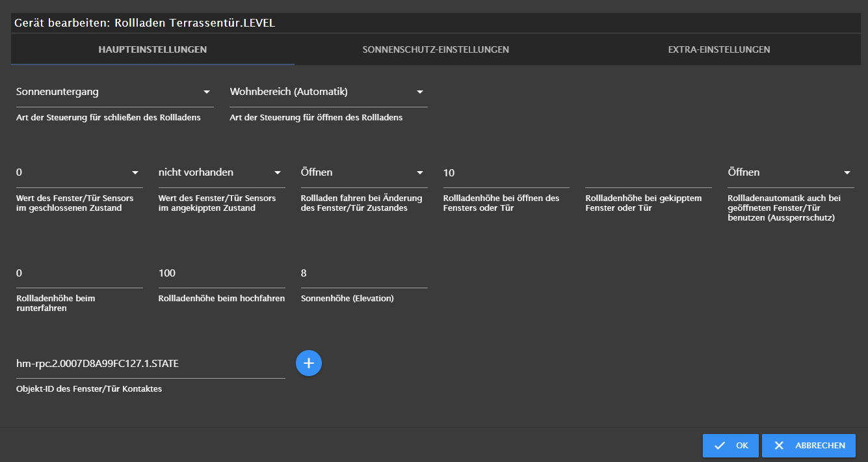Click the Sonnenhöhe (Elevation) field showing 8
868x462 pixels.
[364, 273]
